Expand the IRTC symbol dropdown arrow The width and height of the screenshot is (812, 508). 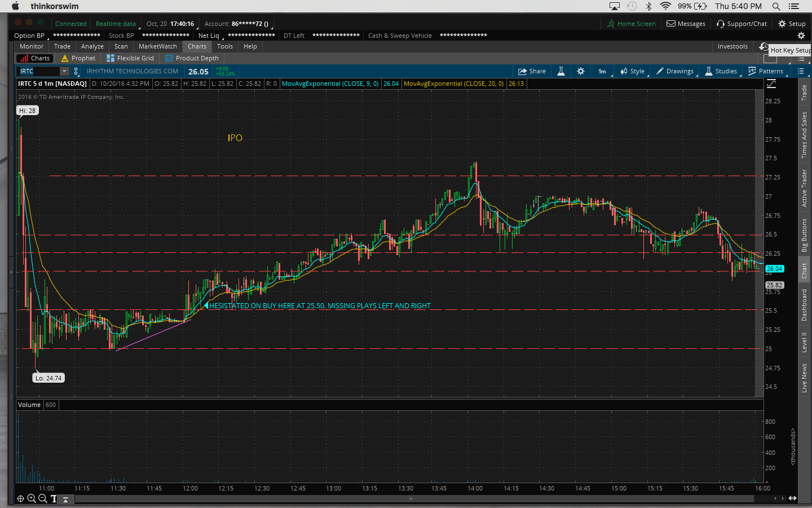[x=64, y=71]
